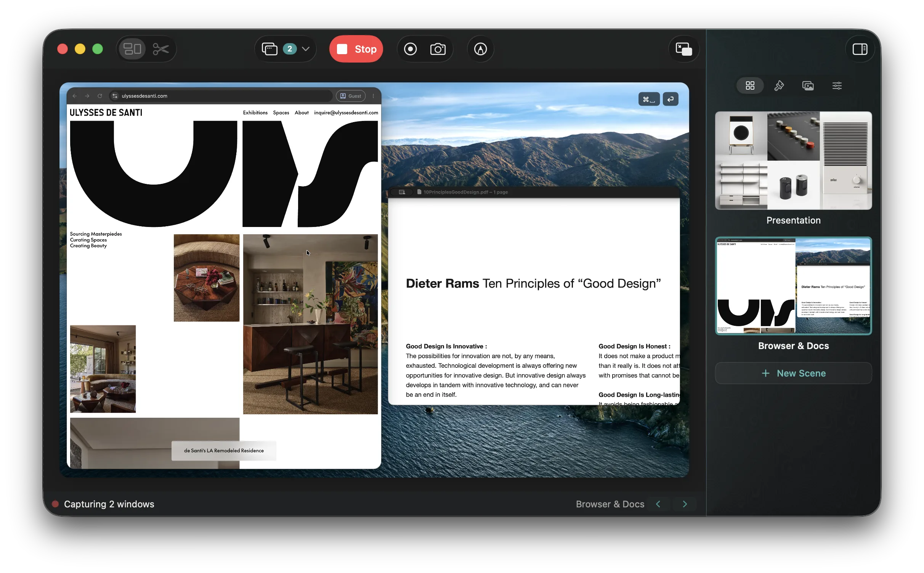924x573 pixels.
Task: Click the inquire email link
Action: coord(346,113)
